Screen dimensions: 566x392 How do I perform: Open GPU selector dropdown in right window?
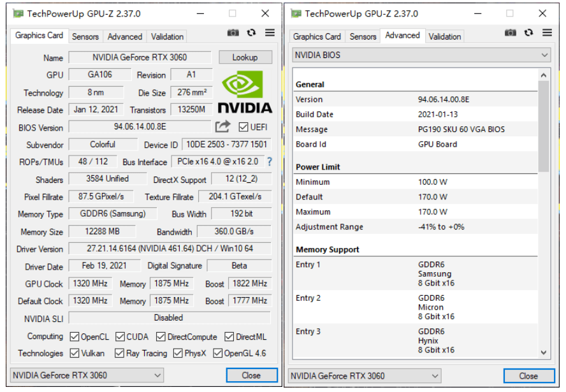[364, 376]
